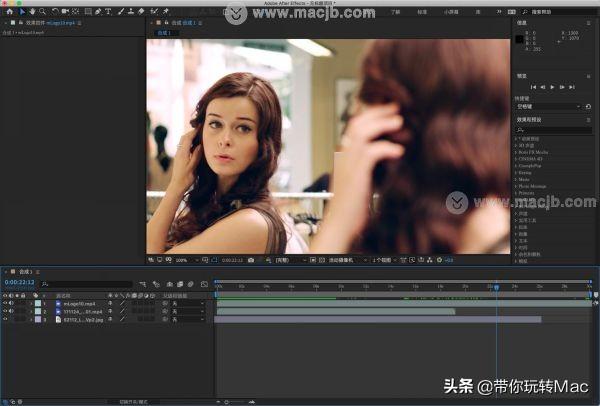The image size is (600, 406).
Task: Select the timeline composition tab
Action: tap(25, 272)
